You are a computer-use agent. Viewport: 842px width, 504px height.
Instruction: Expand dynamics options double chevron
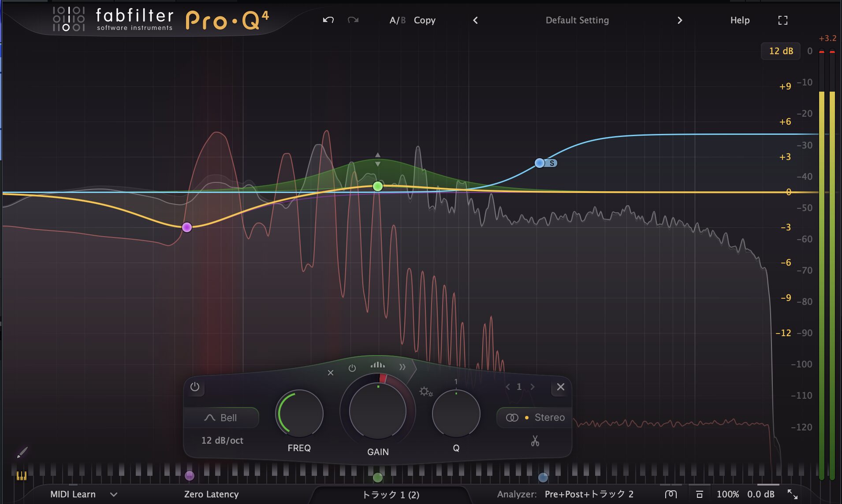(x=402, y=367)
